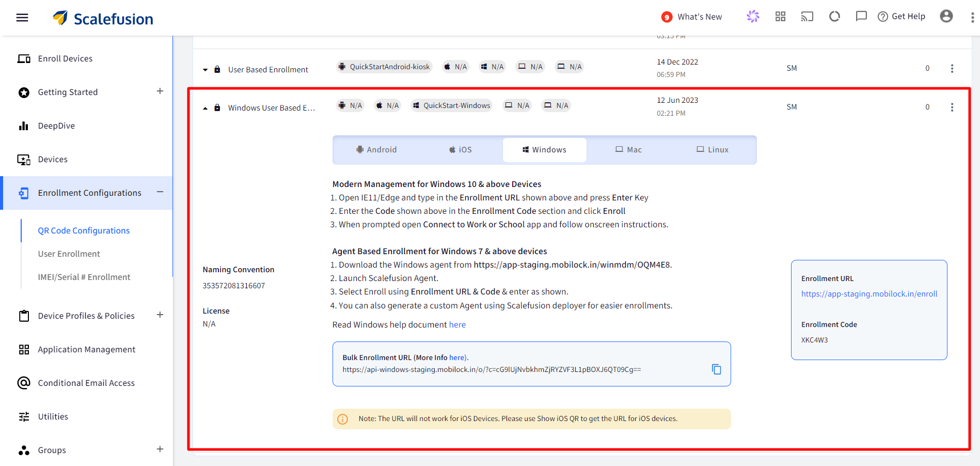980x466 pixels.
Task: Open Windows help document here link
Action: coord(457,324)
